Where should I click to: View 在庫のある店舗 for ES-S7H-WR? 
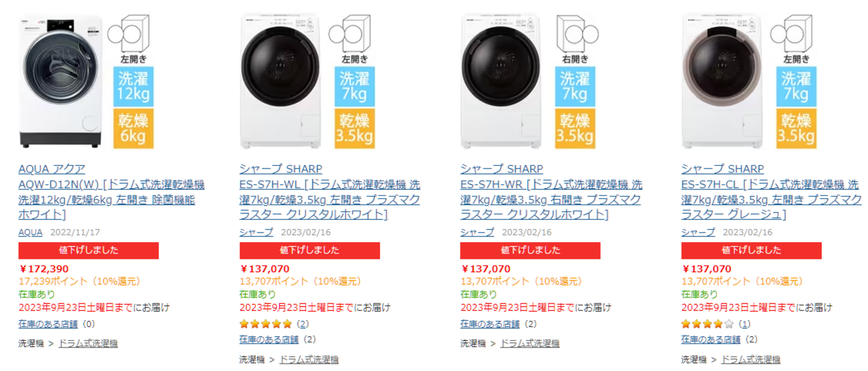489,324
